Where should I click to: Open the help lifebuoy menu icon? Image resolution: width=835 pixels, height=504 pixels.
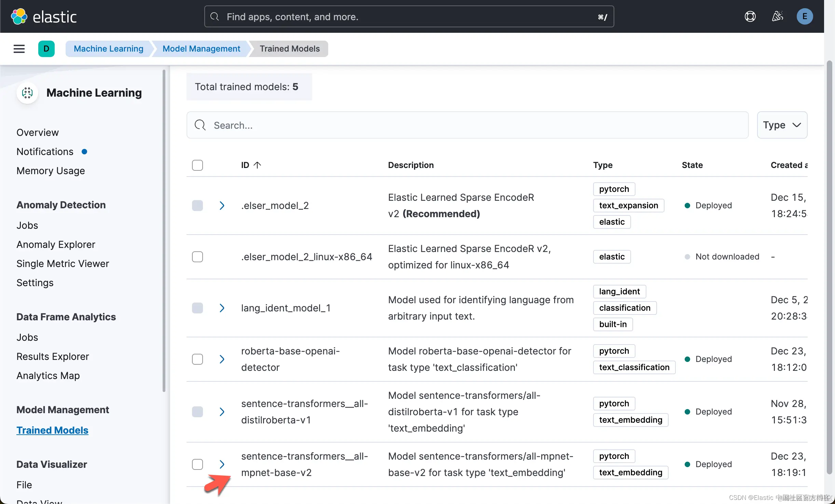click(750, 16)
